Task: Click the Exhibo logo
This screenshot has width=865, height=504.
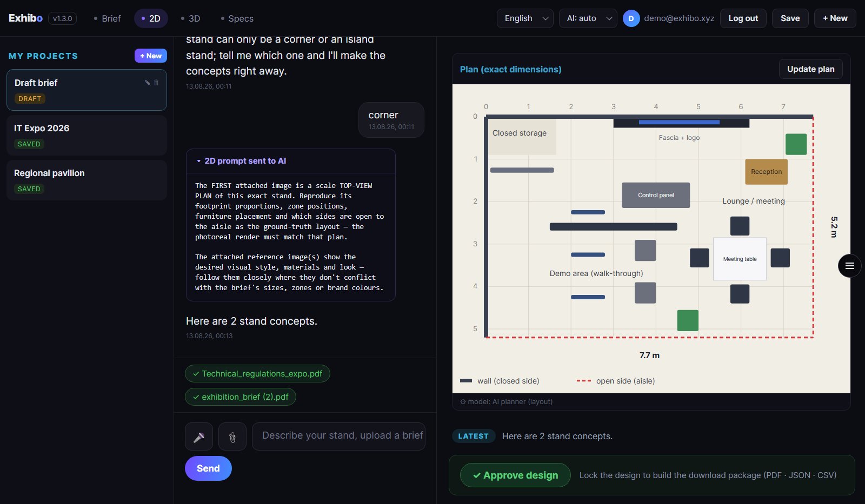Action: pyautogui.click(x=25, y=18)
